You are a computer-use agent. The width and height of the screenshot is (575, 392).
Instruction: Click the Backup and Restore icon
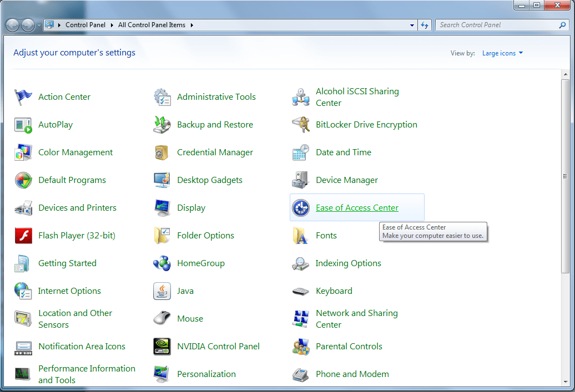(x=162, y=125)
